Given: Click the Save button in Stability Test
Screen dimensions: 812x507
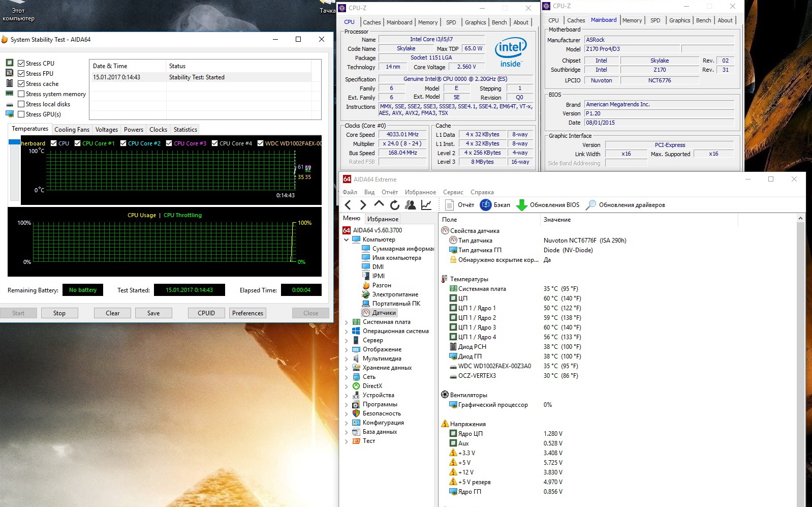Looking at the screenshot, I should pos(153,313).
